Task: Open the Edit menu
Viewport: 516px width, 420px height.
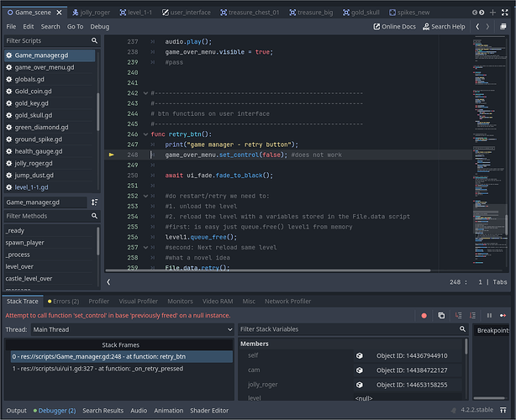Action: pos(29,27)
